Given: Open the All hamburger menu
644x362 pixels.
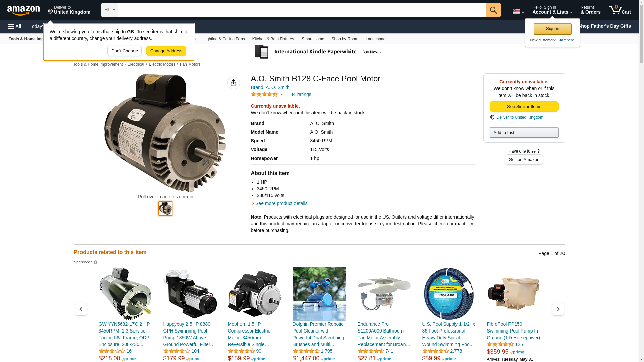Looking at the screenshot, I should click(x=15, y=26).
